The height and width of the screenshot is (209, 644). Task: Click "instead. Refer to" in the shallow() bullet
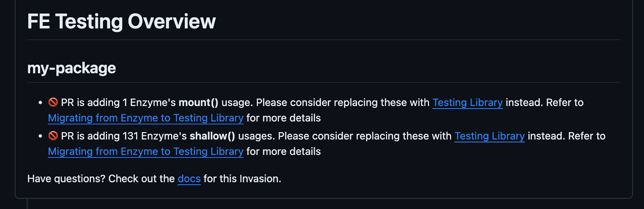(566, 136)
